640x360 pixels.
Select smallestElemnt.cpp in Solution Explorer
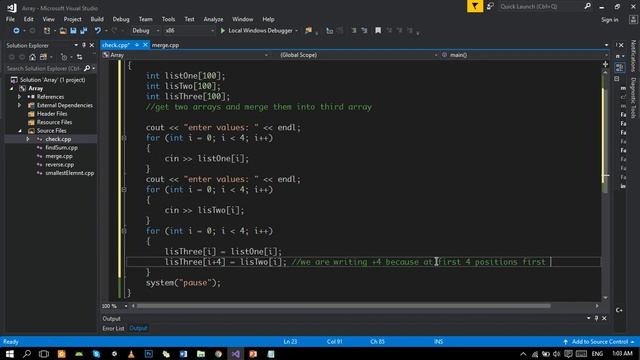[x=69, y=173]
